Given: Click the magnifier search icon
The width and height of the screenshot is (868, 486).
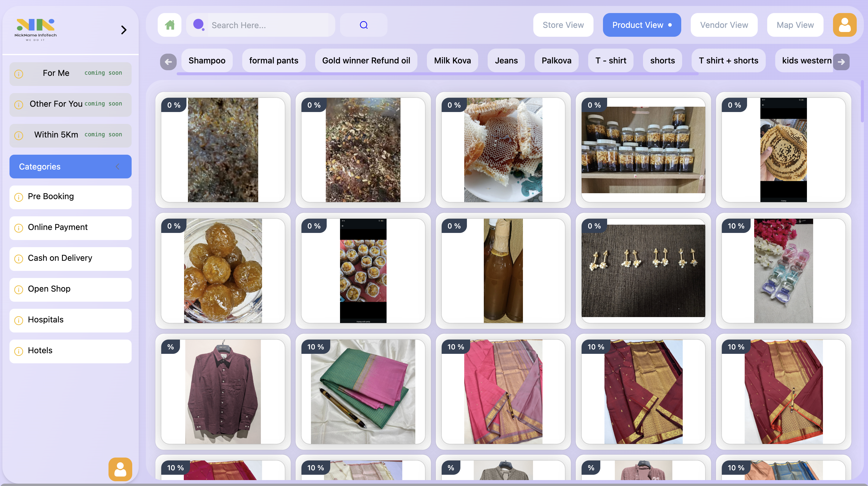Looking at the screenshot, I should point(363,25).
